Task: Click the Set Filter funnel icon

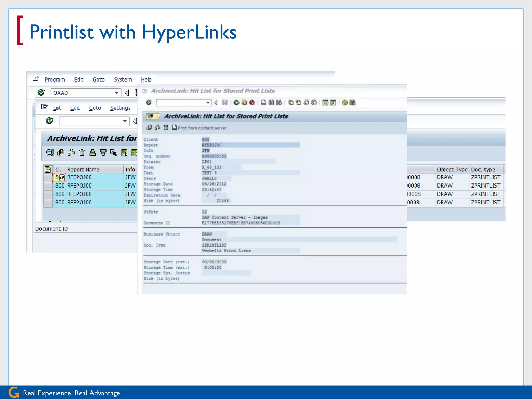Action: pyautogui.click(x=103, y=152)
